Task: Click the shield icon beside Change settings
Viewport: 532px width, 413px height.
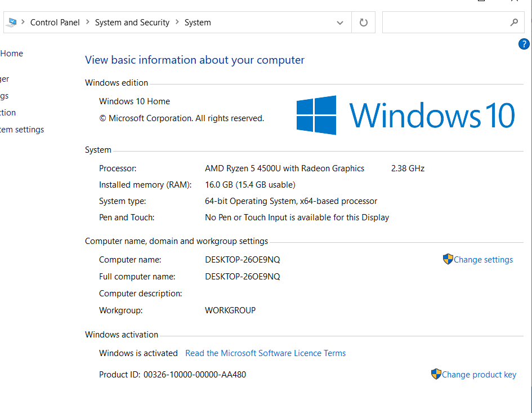Action: 448,259
